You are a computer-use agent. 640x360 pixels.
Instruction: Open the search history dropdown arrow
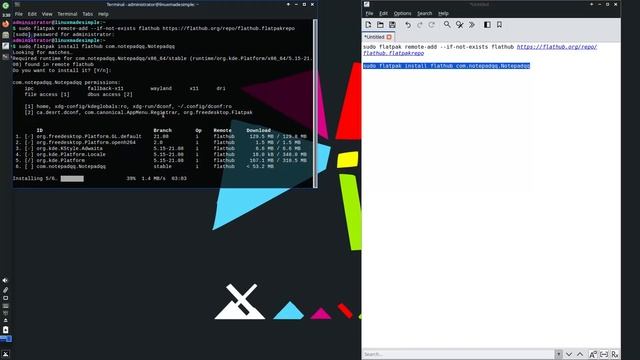point(558,354)
